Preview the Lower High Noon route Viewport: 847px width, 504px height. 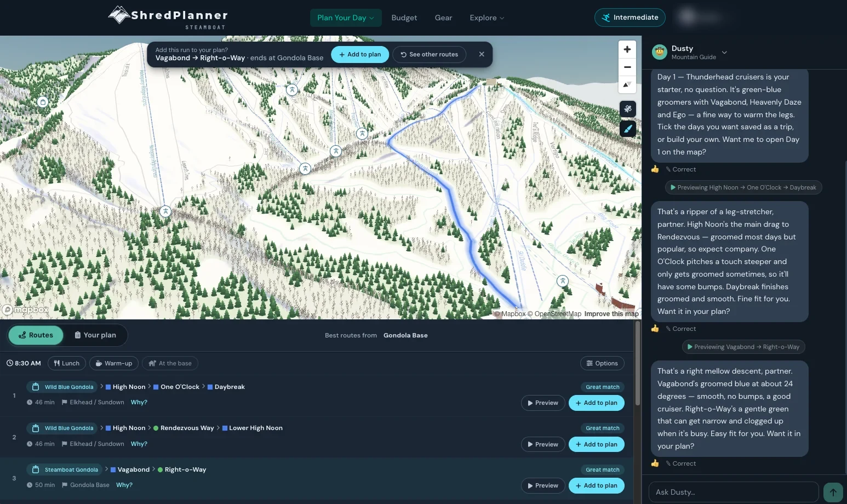coord(543,444)
